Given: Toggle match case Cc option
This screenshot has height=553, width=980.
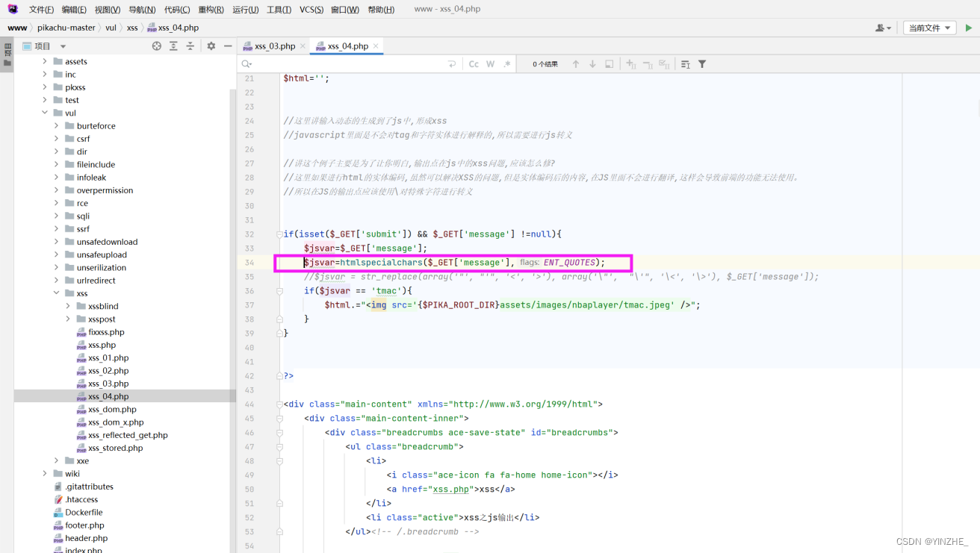Looking at the screenshot, I should tap(474, 64).
